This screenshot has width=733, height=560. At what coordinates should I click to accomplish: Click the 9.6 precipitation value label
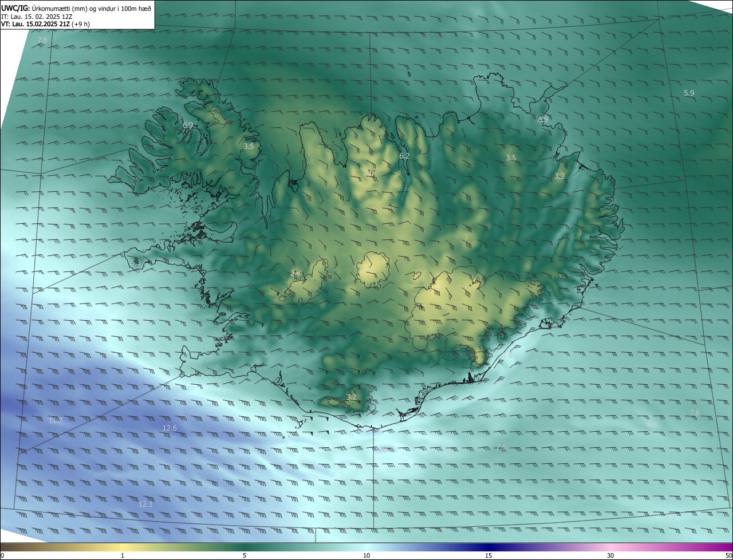tap(507, 356)
